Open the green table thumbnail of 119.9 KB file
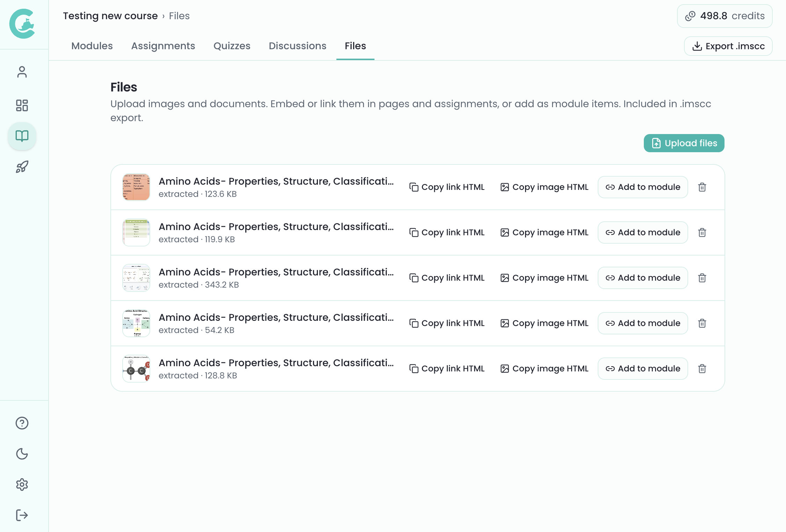Image resolution: width=786 pixels, height=532 pixels. pyautogui.click(x=136, y=232)
